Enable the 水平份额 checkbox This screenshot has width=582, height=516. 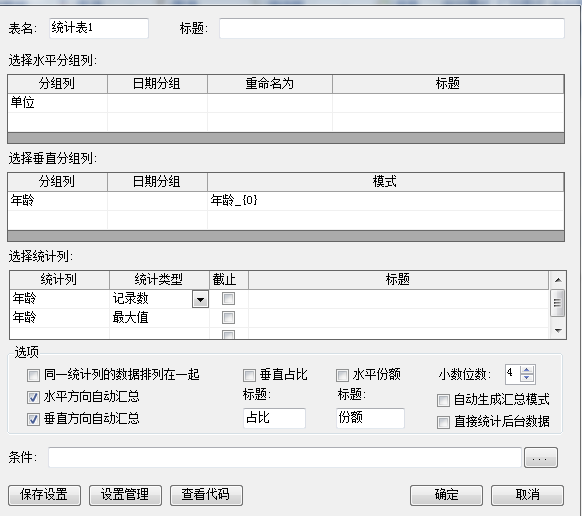pyautogui.click(x=342, y=375)
